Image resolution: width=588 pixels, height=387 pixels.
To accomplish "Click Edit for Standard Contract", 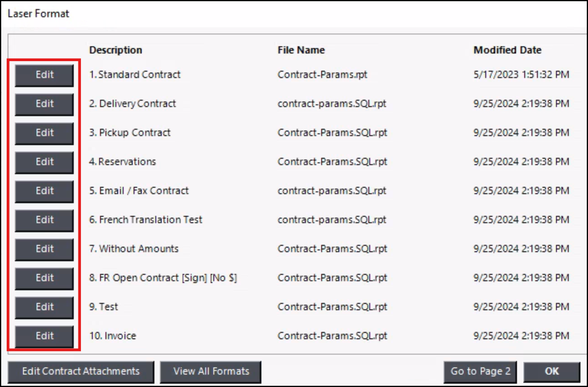I will pyautogui.click(x=44, y=75).
